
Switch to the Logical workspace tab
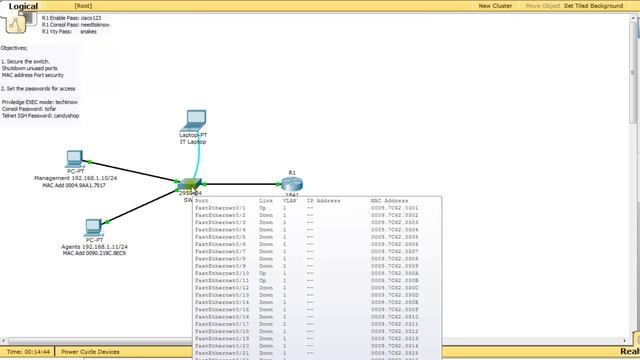23,6
